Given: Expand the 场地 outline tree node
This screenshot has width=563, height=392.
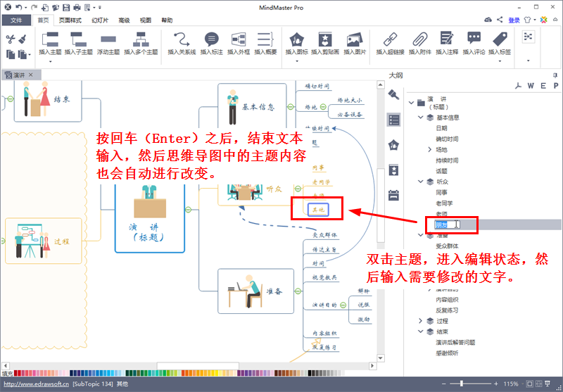Looking at the screenshot, I should [x=430, y=149].
